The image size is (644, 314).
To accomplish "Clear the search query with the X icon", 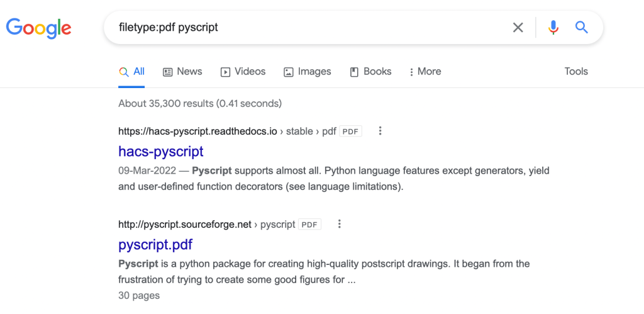I will tap(518, 27).
